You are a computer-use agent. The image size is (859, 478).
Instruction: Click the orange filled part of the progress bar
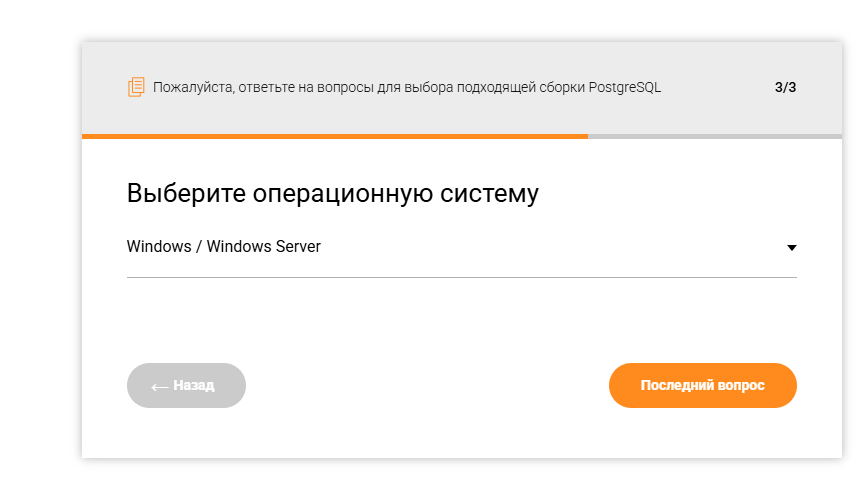pos(335,135)
